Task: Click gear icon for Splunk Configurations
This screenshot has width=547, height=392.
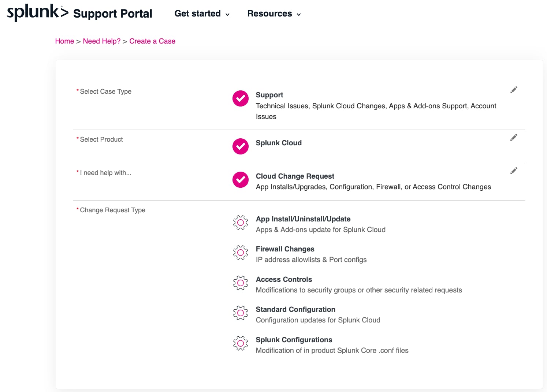Action: (241, 343)
